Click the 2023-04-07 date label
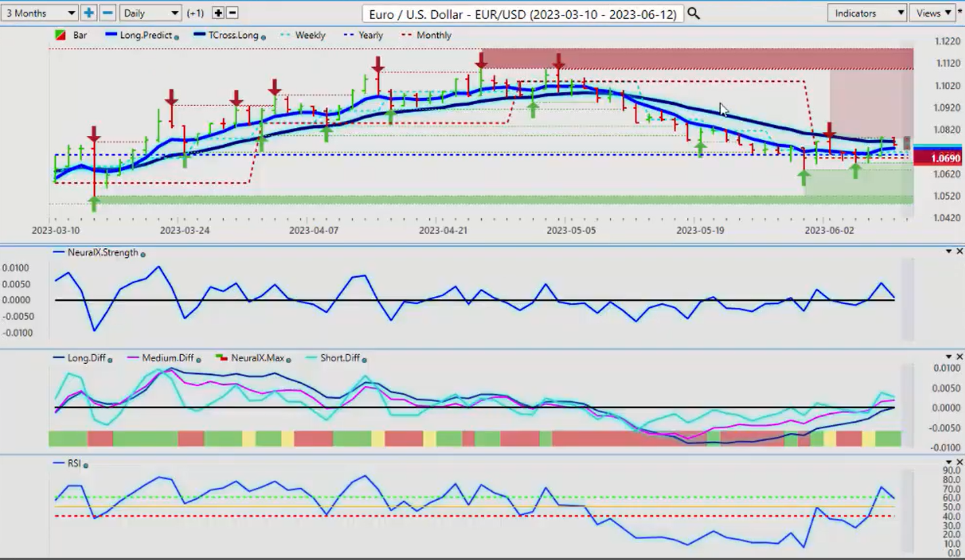965x560 pixels. pos(313,231)
